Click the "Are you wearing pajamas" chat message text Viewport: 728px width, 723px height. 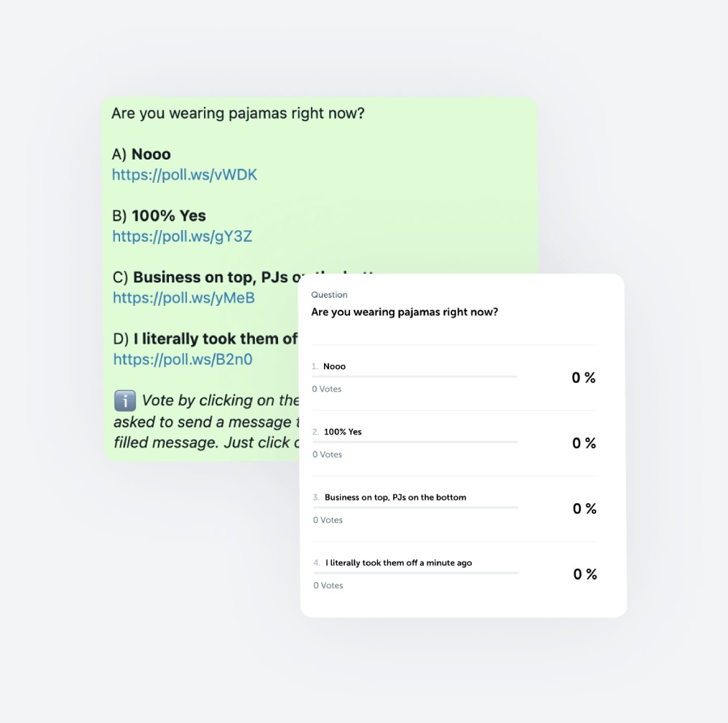[238, 114]
